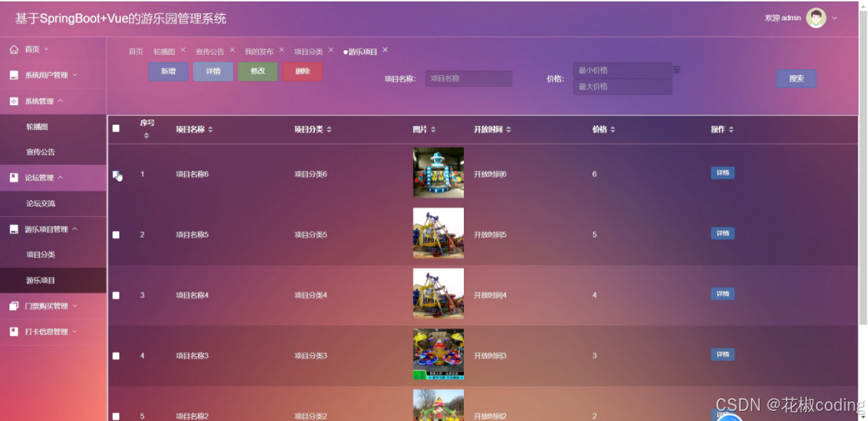Close the 项目分类 tab
The height and width of the screenshot is (421, 868).
pos(330,50)
